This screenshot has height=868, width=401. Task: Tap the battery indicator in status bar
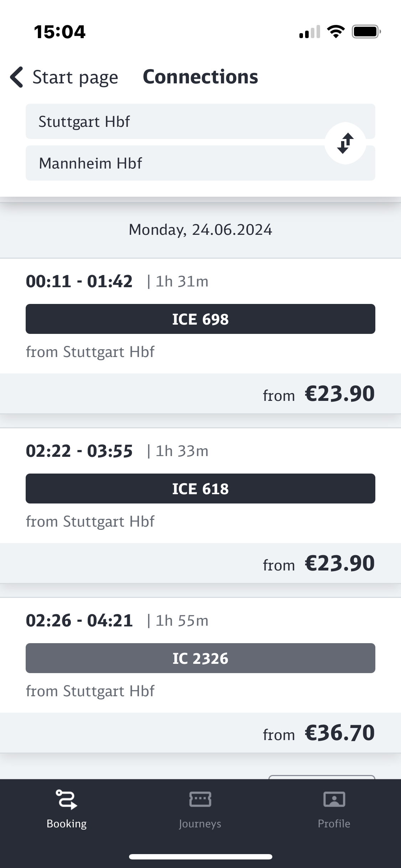point(366,32)
